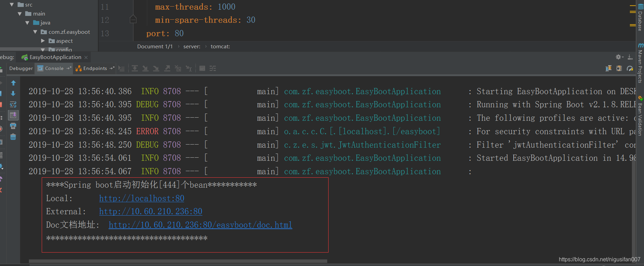Click Show Execution Point icon

[x=121, y=68]
